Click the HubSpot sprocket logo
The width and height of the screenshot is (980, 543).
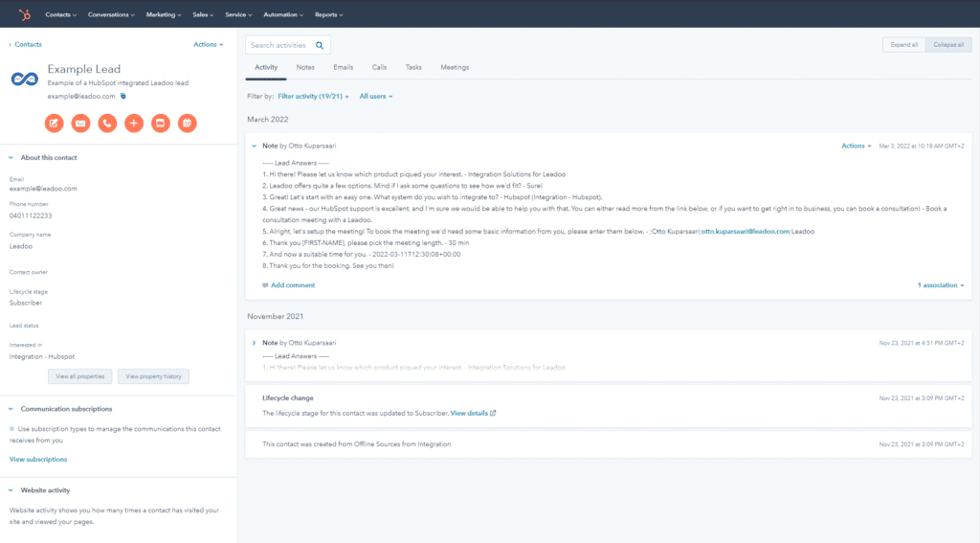point(24,14)
